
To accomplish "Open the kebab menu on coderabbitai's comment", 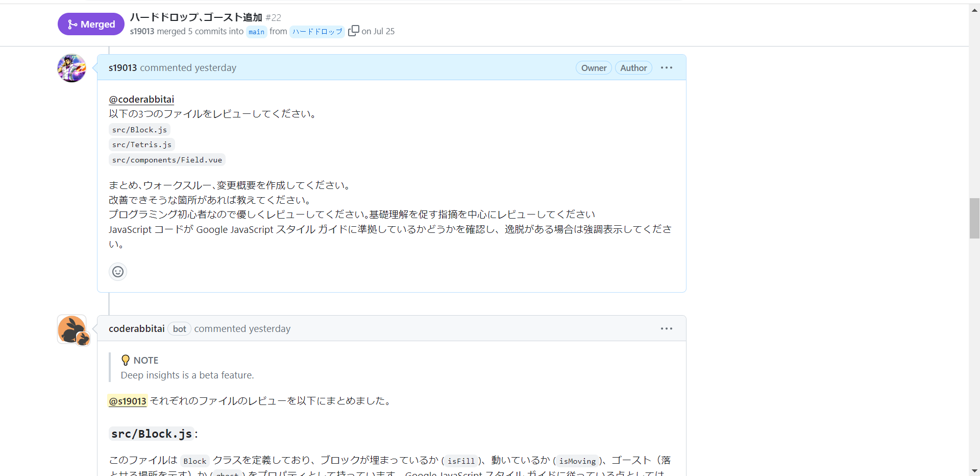I will [x=667, y=328].
